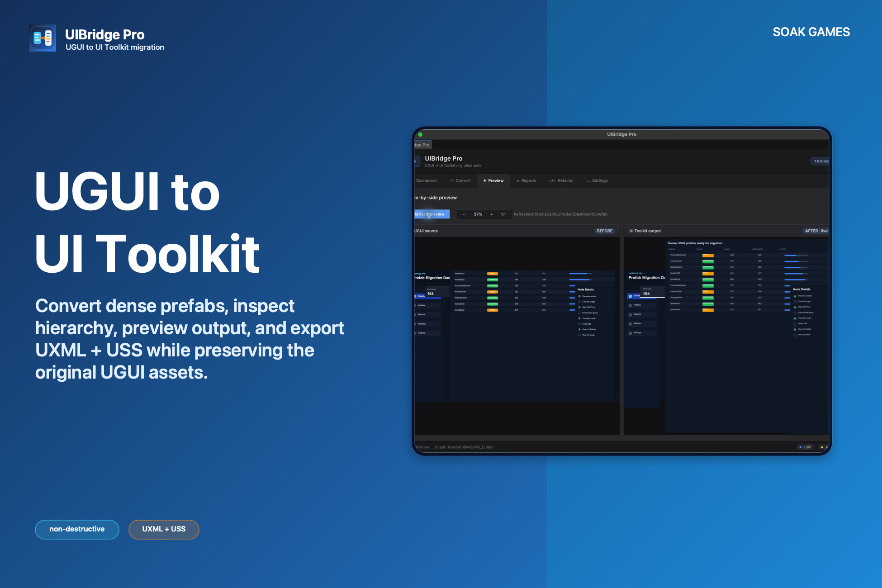882x588 pixels.
Task: Click the Refactor tab's code-brackets icon
Action: 552,180
